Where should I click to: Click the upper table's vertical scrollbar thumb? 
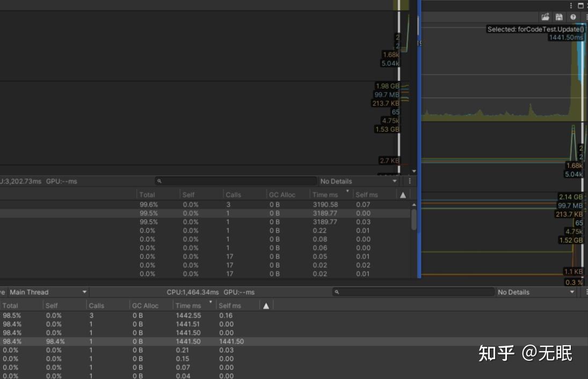(414, 220)
